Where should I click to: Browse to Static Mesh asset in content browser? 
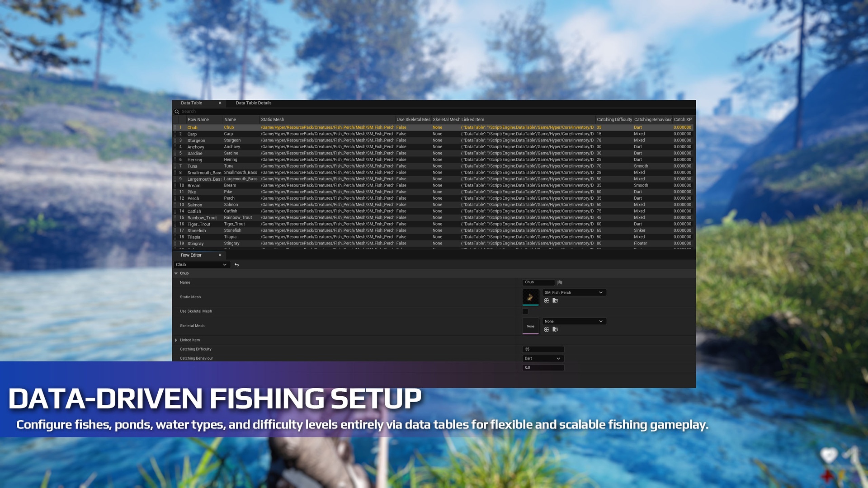[555, 301]
